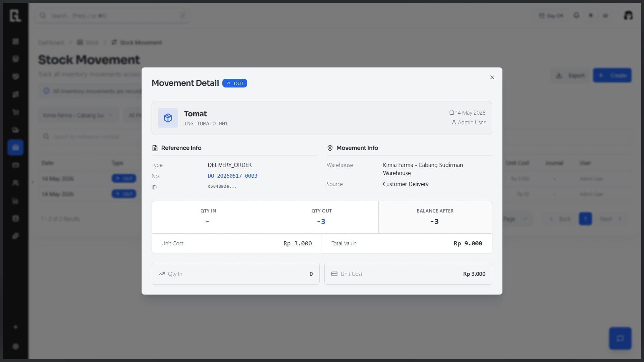This screenshot has width=644, height=362.
Task: Click the Back pagination button
Action: click(x=560, y=219)
